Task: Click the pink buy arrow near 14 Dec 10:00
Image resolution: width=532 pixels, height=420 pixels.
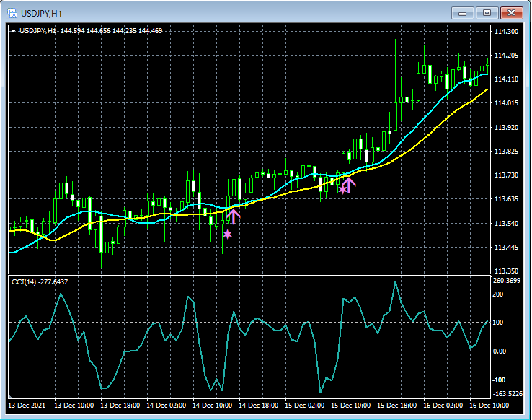Action: pyautogui.click(x=234, y=214)
